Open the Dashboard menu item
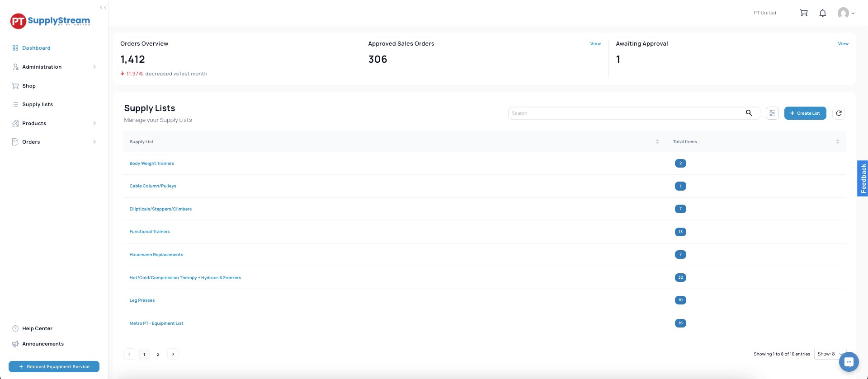The height and width of the screenshot is (379, 868). coord(36,48)
